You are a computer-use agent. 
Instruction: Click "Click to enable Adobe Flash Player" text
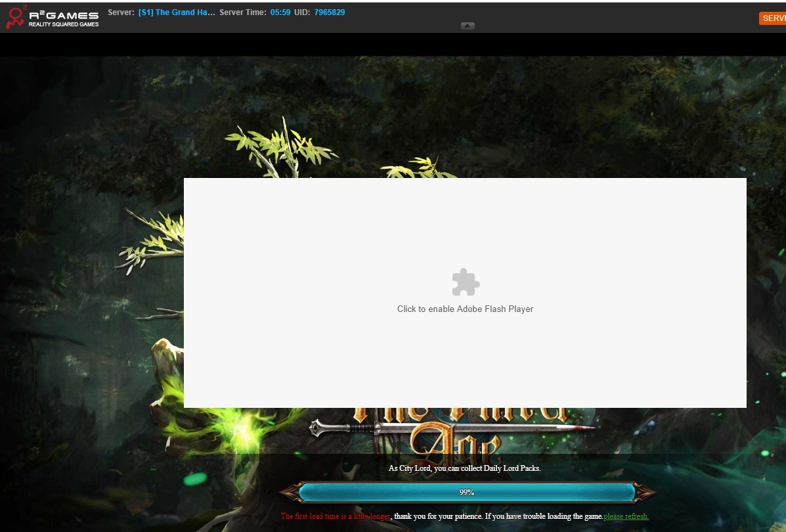465,309
